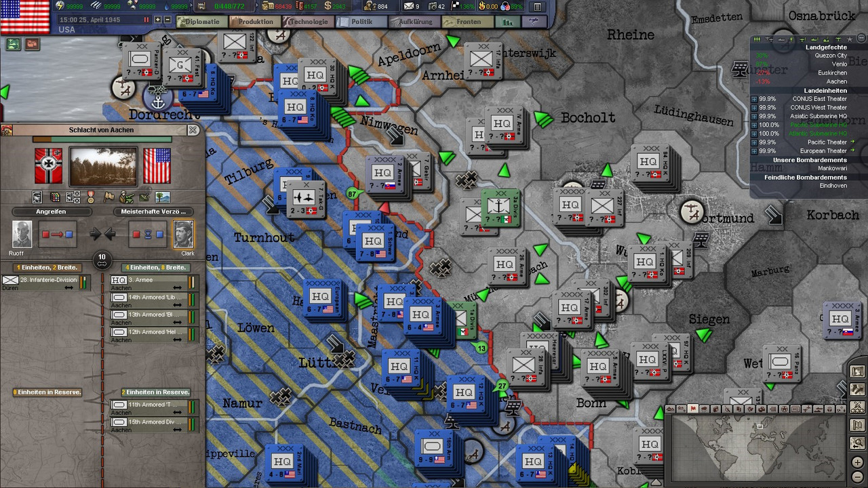The image size is (868, 488).
Task: Expand the CONUS East Theater entry
Action: tap(755, 99)
